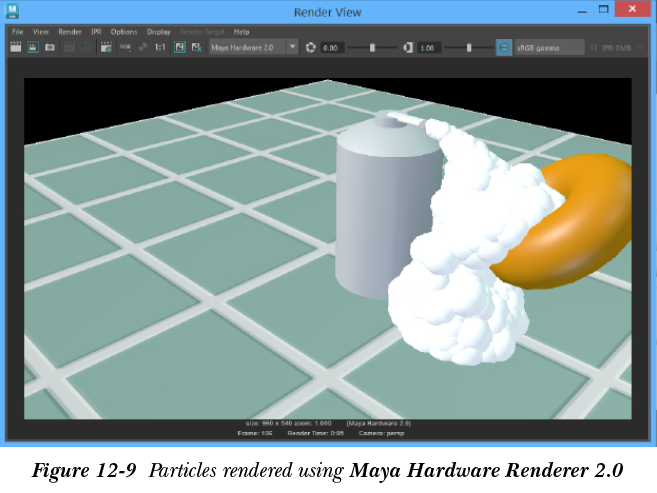This screenshot has height=493, width=657.
Task: Click the remove image icon
Action: [196, 47]
